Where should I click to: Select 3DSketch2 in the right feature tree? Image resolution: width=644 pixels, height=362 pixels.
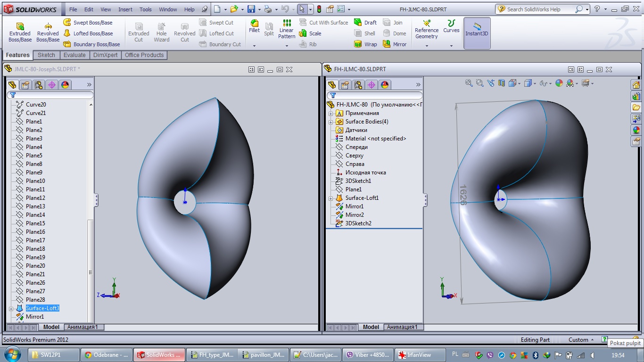point(358,223)
